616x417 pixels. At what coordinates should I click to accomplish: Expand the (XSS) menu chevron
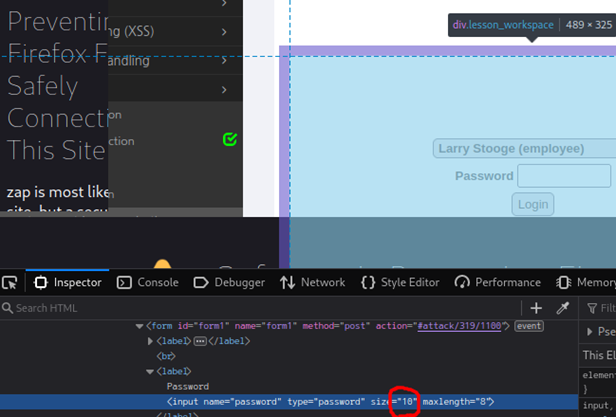click(x=224, y=32)
